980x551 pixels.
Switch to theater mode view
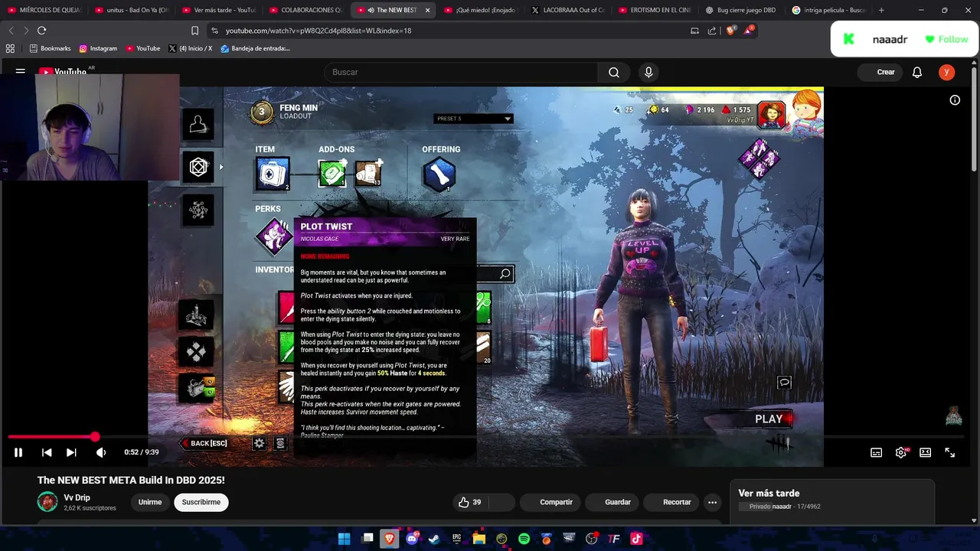[925, 452]
